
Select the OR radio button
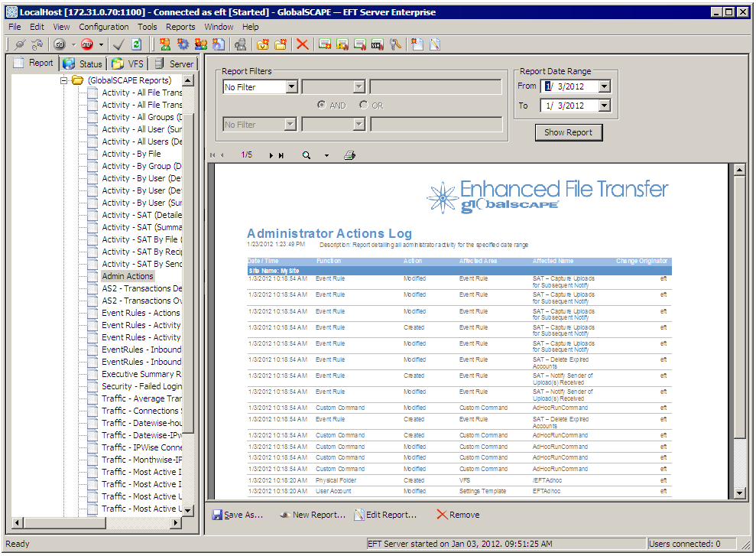click(x=364, y=105)
